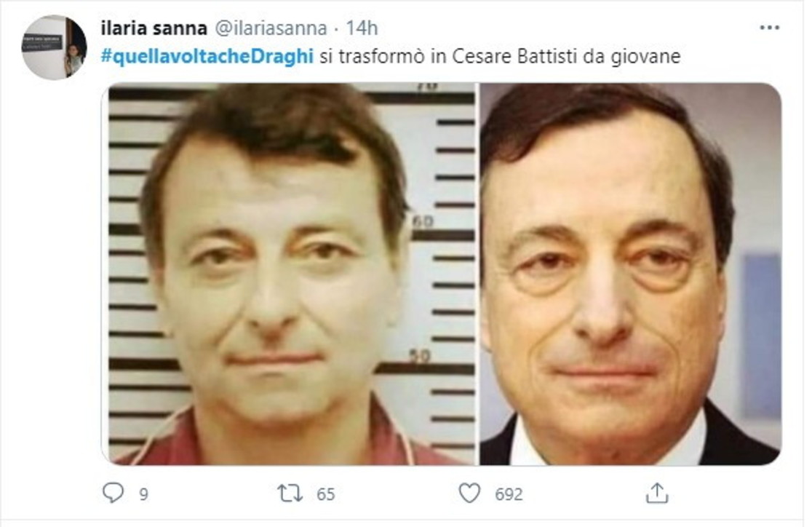Viewport: 812px width, 527px height.
Task: Click the reply count 9
Action: [143, 494]
